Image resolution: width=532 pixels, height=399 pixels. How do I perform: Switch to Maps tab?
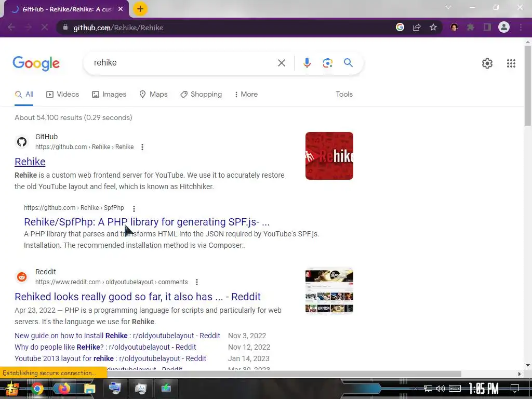pyautogui.click(x=153, y=95)
